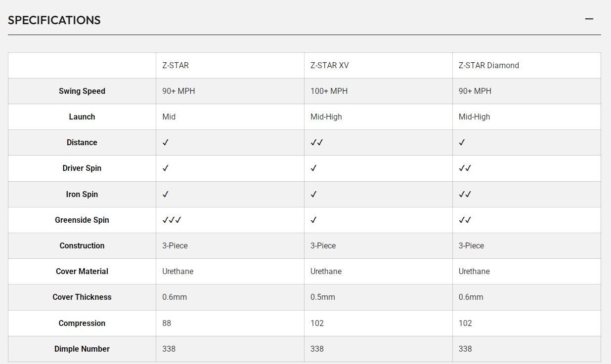The image size is (611, 364).
Task: Select the Z-STAR Diamond column header
Action: point(489,65)
